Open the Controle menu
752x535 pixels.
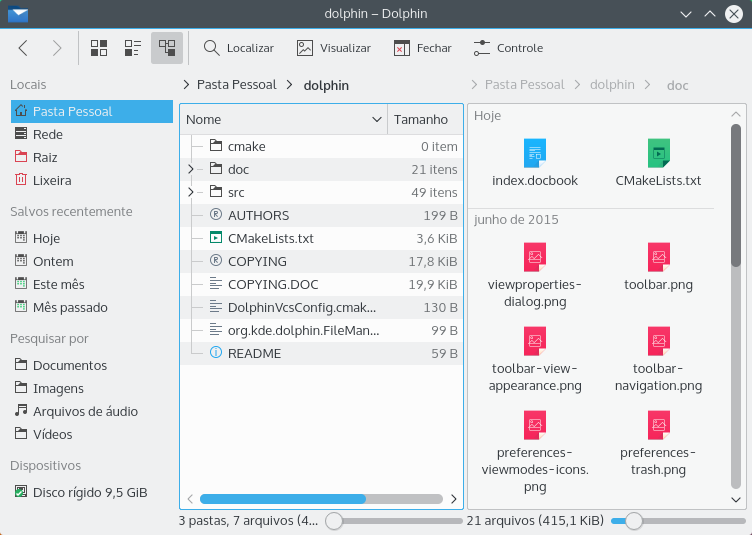(508, 48)
